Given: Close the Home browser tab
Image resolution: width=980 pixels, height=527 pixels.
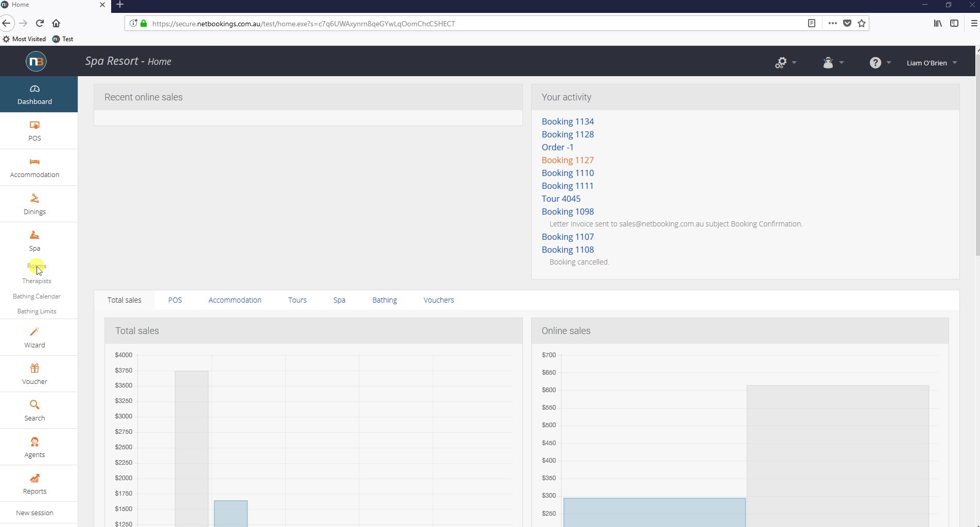Looking at the screenshot, I should [102, 5].
